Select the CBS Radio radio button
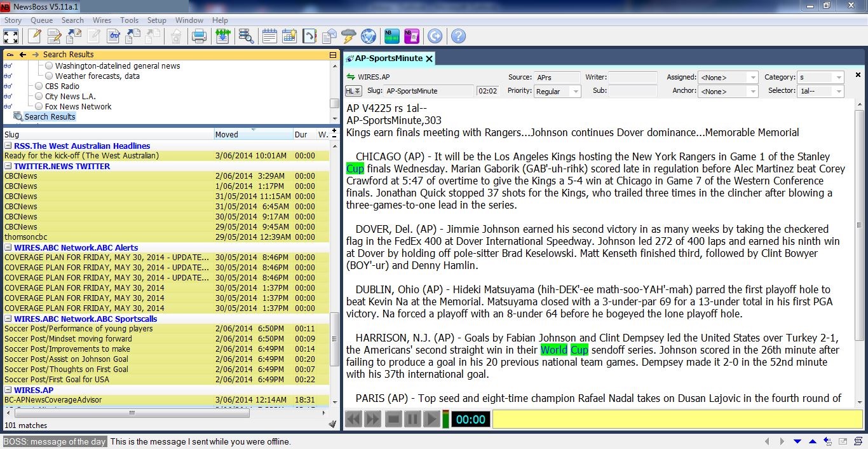 tap(39, 86)
